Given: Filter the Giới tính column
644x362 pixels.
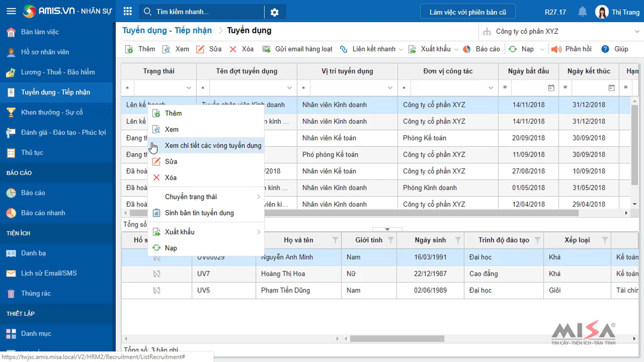Looking at the screenshot, I should click(x=391, y=240).
